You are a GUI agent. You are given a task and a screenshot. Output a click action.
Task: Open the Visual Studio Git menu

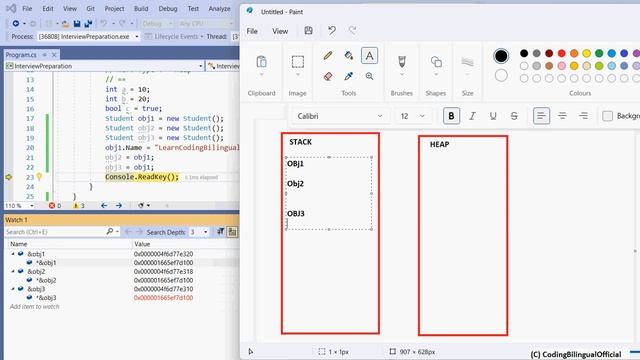click(91, 9)
